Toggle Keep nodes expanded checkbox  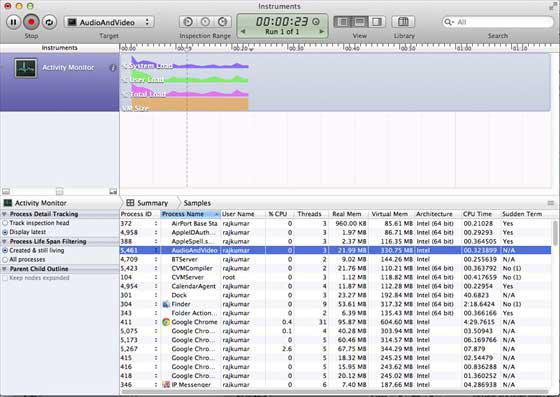click(5, 278)
